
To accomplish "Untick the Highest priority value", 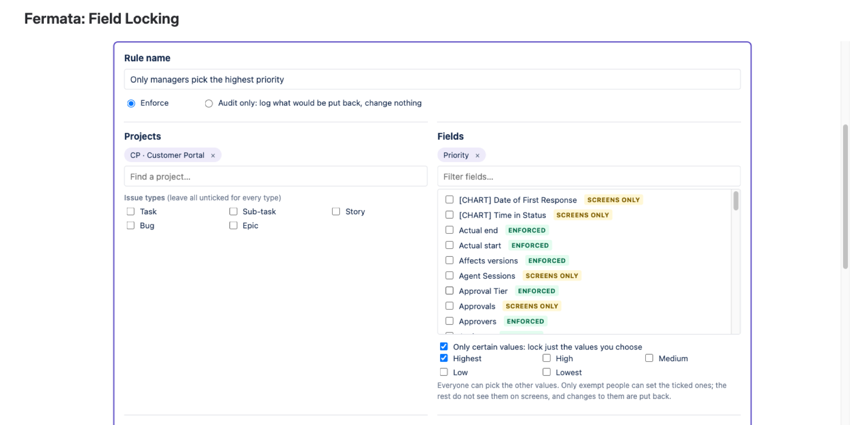I will coord(444,358).
